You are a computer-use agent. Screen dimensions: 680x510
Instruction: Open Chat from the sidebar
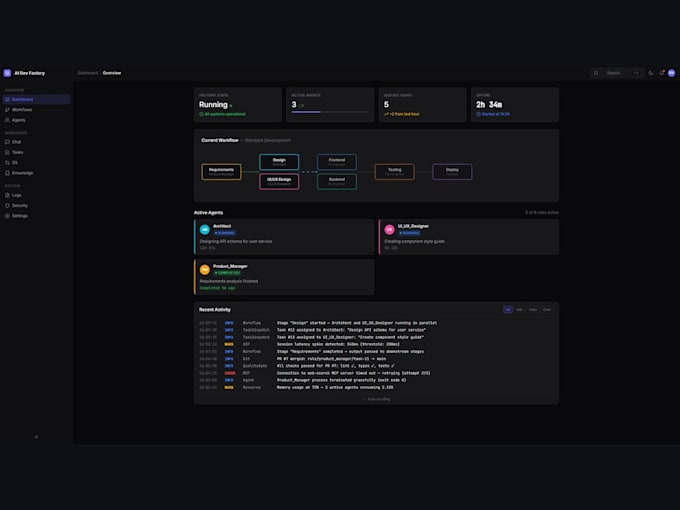[x=36, y=142]
